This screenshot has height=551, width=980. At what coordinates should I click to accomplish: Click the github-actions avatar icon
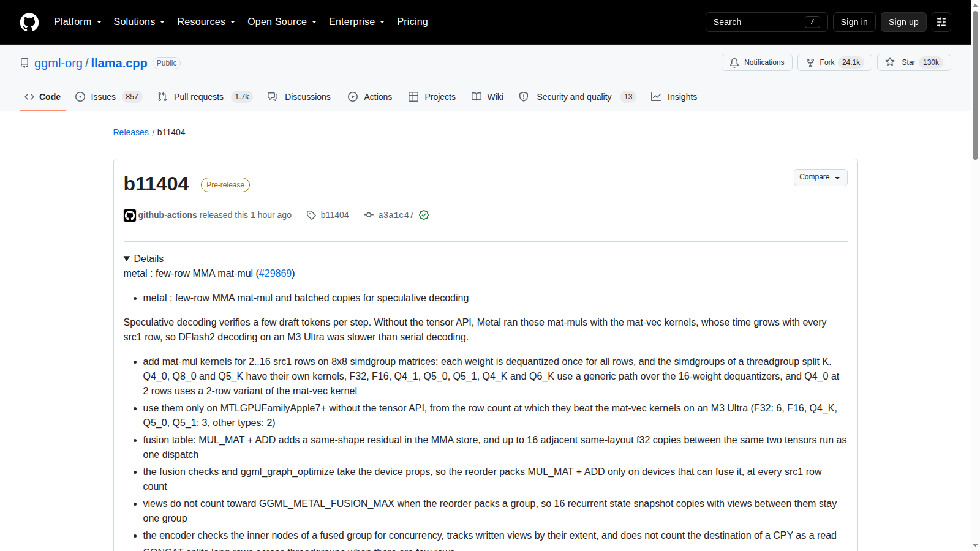tap(130, 216)
